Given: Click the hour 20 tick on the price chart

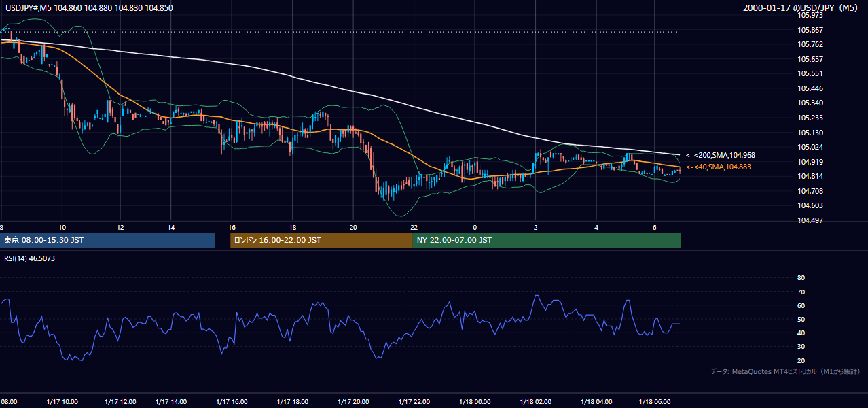Looking at the screenshot, I should coord(353,227).
